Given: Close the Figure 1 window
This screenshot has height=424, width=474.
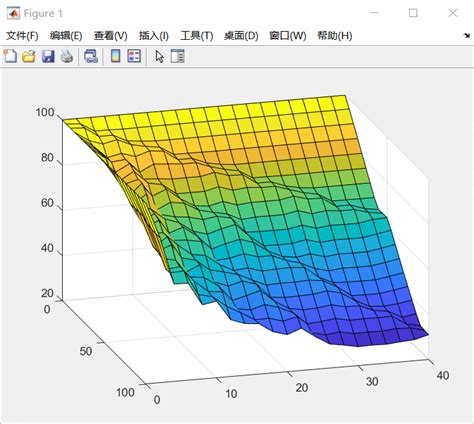Looking at the screenshot, I should click(x=453, y=13).
